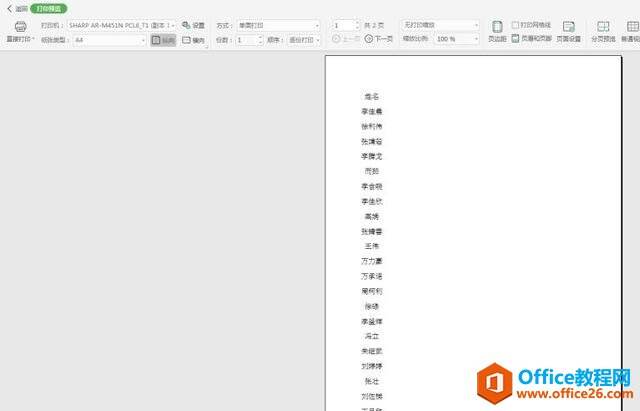This screenshot has height=411, width=640.
Task: Expand the printer selection dropdown
Action: click(x=175, y=25)
